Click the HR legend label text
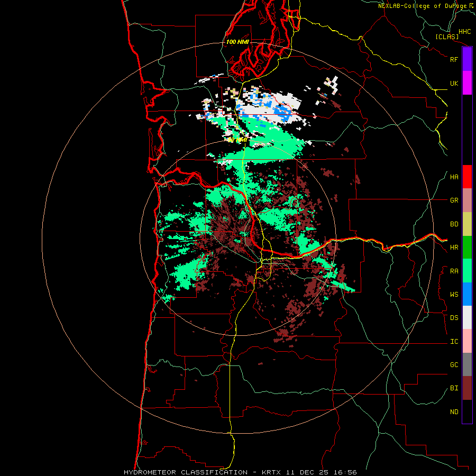Image resolution: width=476 pixels, height=476 pixels. (454, 248)
